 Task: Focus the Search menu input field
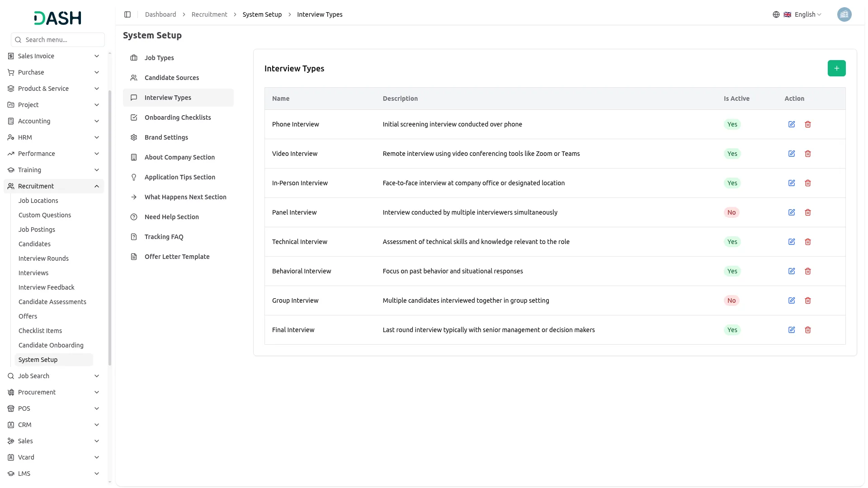click(x=62, y=40)
